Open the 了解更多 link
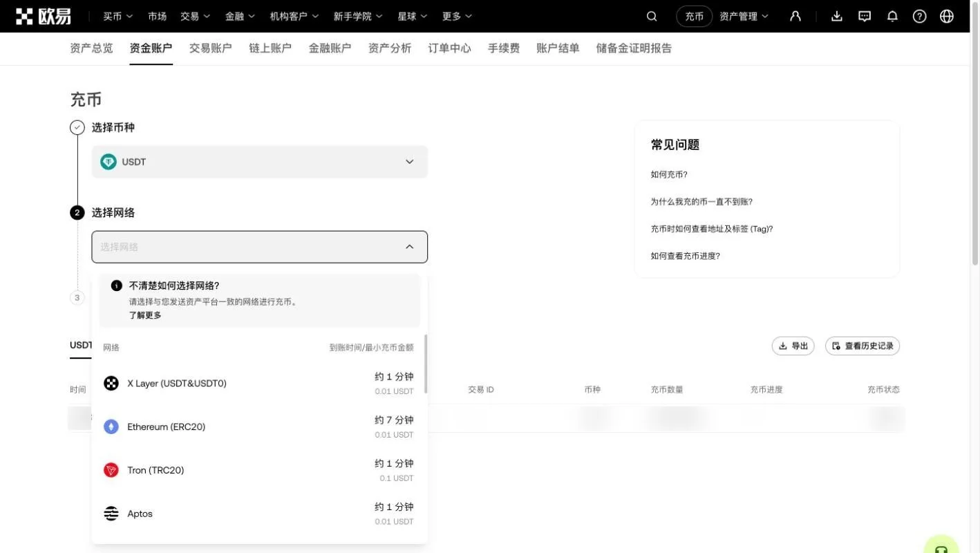 click(145, 315)
